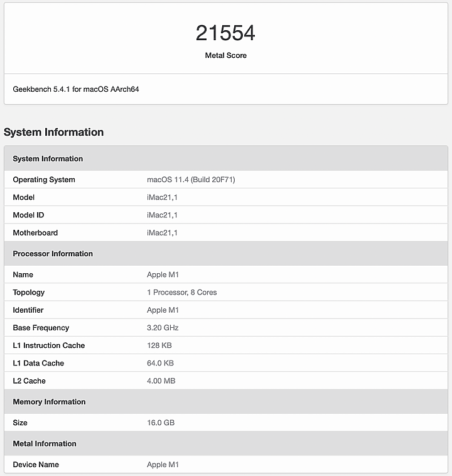Screen dimensions: 452x476
Task: Select the '128 KB' cache value
Action: tap(159, 345)
